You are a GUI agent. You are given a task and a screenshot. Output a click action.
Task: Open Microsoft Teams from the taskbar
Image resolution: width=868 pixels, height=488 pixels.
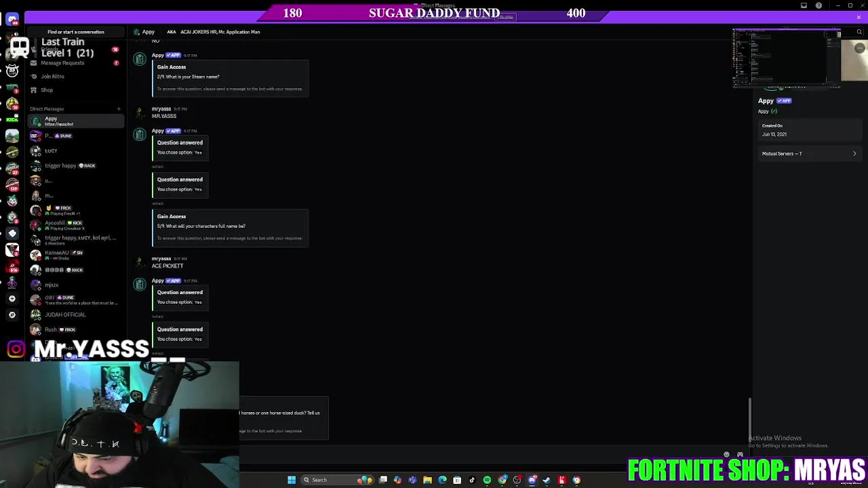412,480
